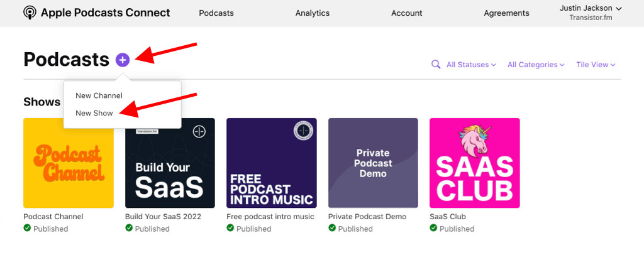The width and height of the screenshot is (644, 265).
Task: Click Published status icon under Private Podcast Demo
Action: click(332, 229)
